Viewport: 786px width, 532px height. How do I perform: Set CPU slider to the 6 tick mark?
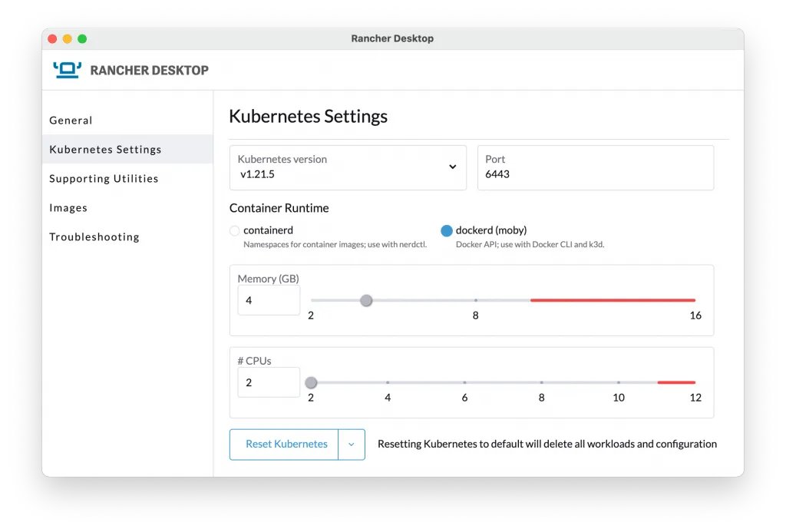click(x=464, y=382)
